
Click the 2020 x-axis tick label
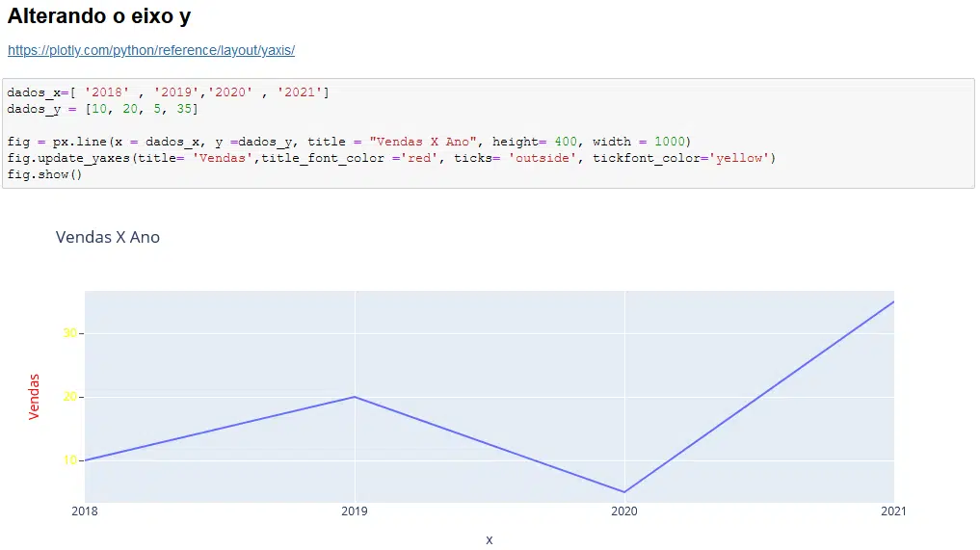(624, 511)
